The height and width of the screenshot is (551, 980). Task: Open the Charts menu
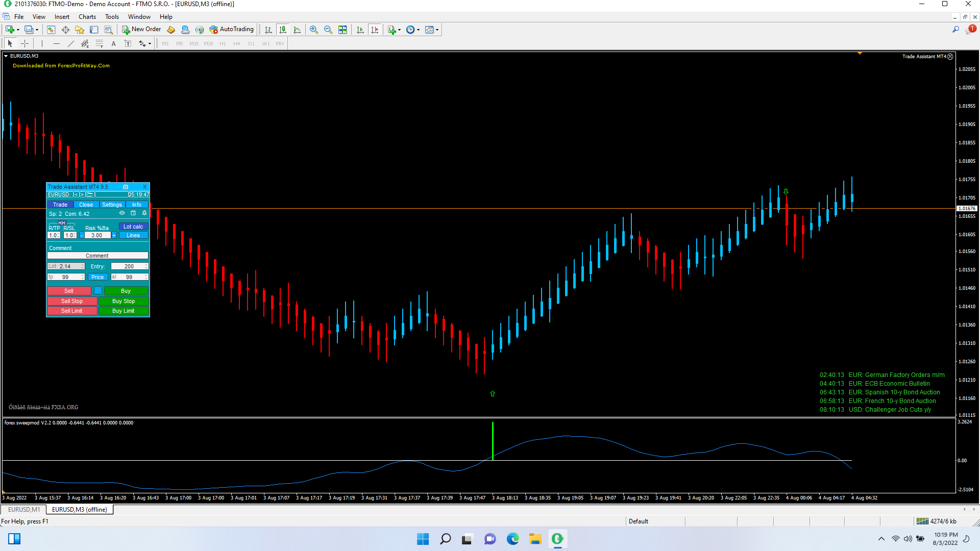click(87, 17)
